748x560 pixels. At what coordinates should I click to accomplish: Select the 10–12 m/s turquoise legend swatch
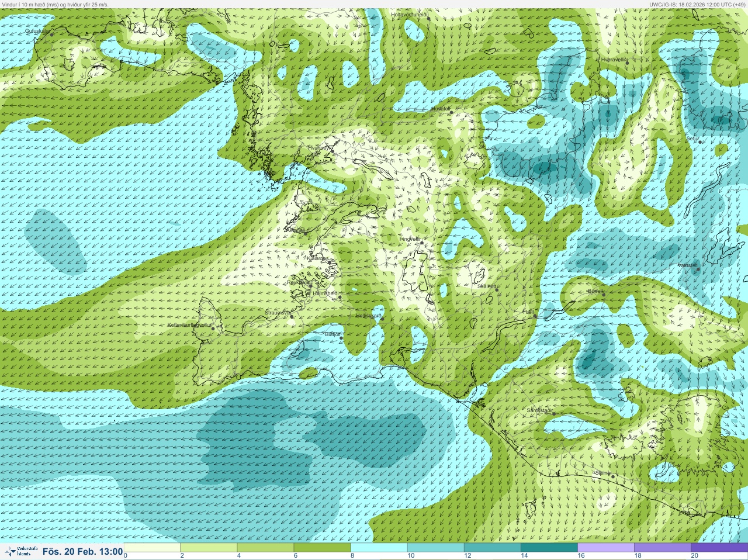point(435,548)
